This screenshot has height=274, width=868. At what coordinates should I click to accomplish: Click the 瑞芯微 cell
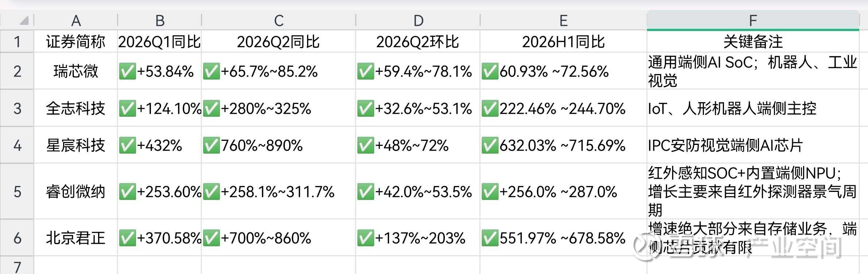76,71
